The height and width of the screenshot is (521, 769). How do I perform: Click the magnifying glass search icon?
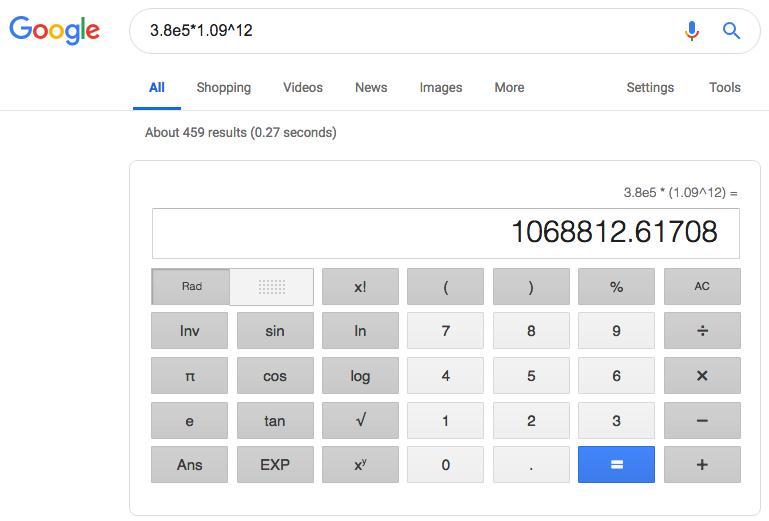pyautogui.click(x=732, y=31)
